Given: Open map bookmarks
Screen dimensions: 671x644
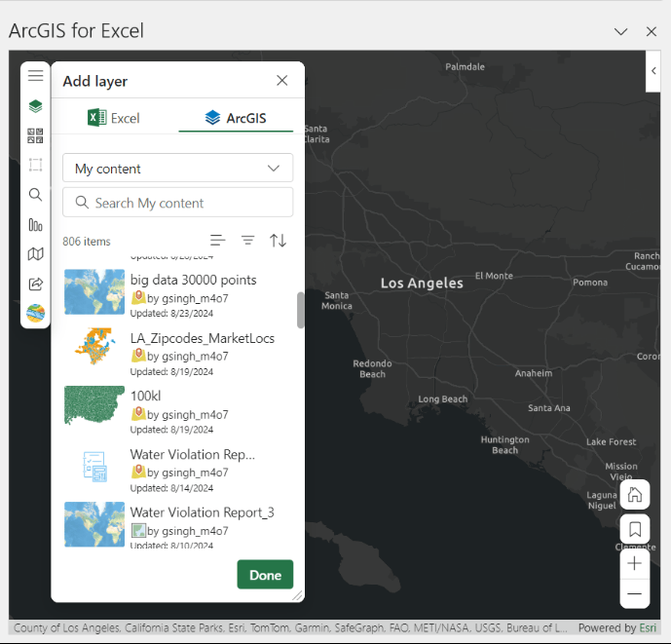Looking at the screenshot, I should (x=635, y=529).
